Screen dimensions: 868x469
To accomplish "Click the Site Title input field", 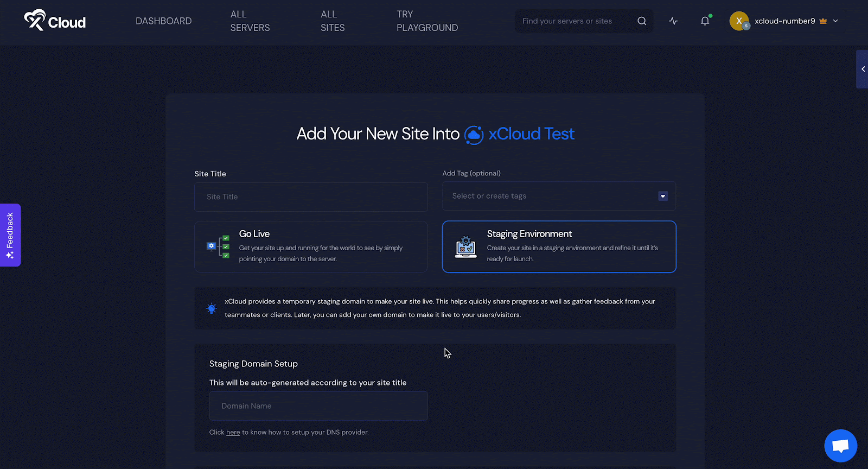I will [311, 197].
